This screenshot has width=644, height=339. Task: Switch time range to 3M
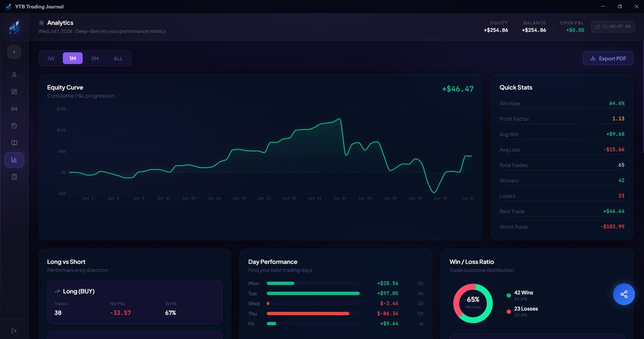95,58
